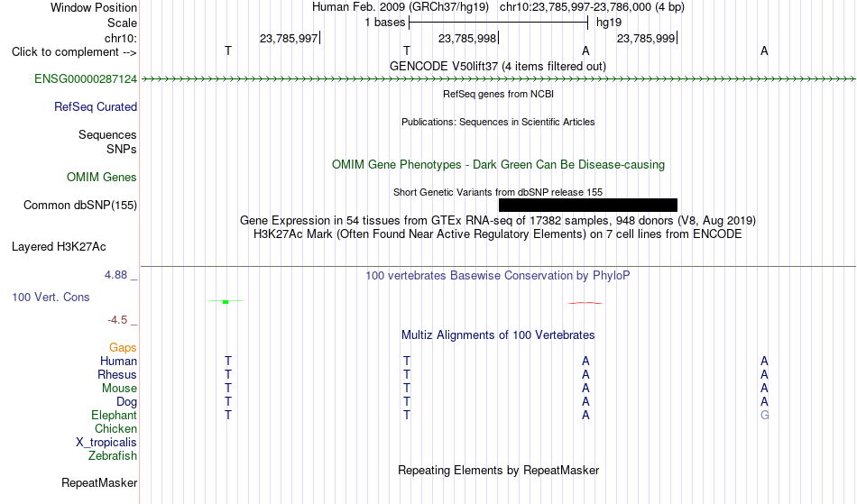Click '100 vertebrates Basewise Conservation by PhyloP' title
Viewport: 857px width, 504px height.
coord(498,276)
